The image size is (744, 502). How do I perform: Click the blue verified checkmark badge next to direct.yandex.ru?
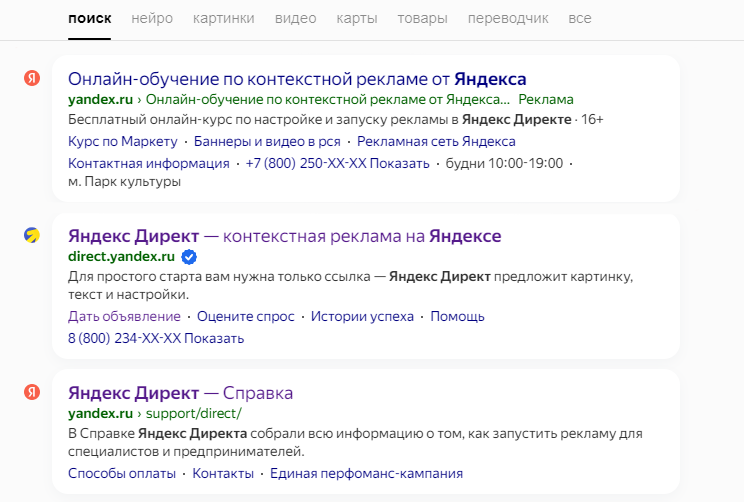(189, 257)
